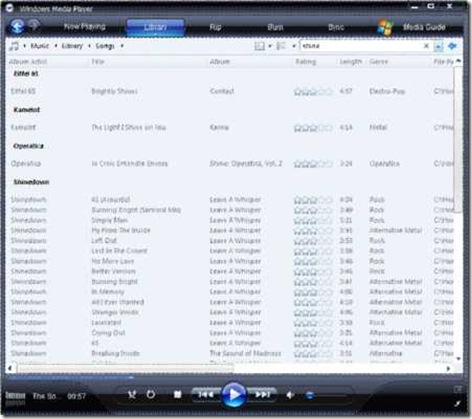
Task: Sort by the Length column header
Action: coord(351,62)
